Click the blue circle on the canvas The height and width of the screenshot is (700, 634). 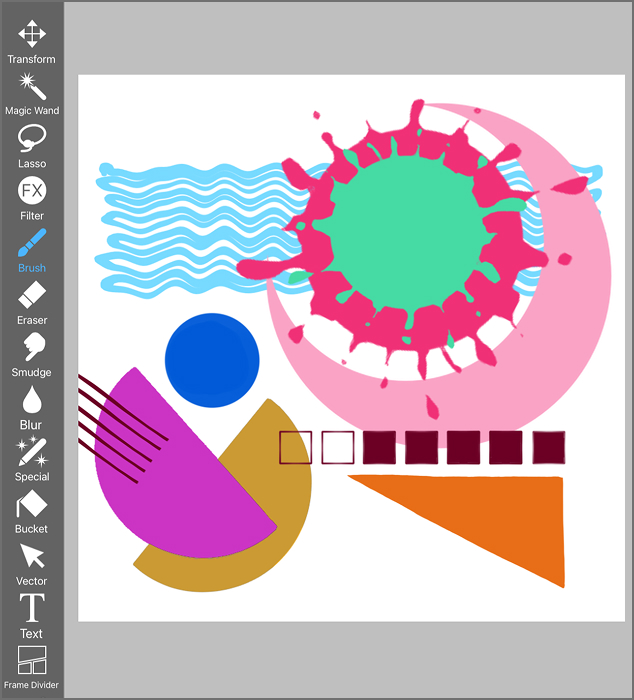click(212, 360)
